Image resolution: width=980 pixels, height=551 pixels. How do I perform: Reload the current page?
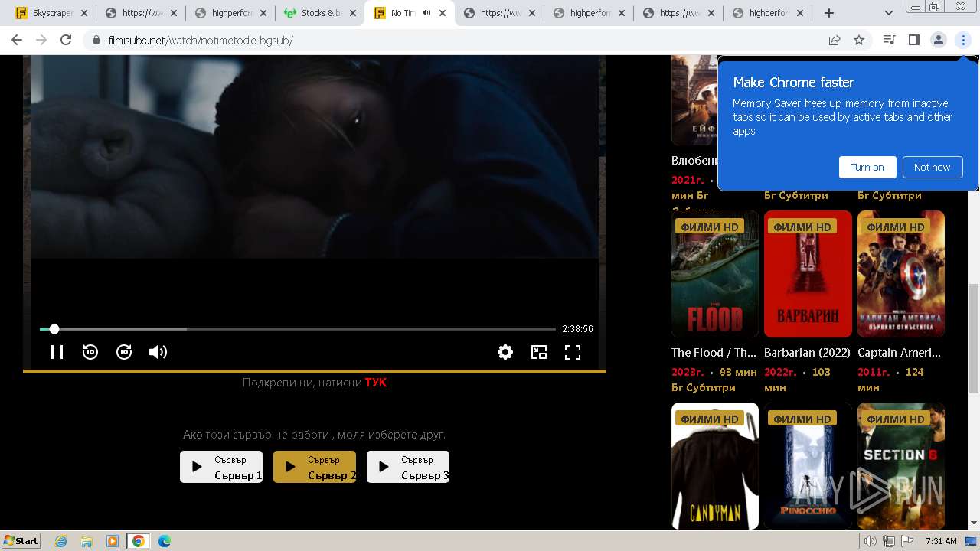point(66,40)
